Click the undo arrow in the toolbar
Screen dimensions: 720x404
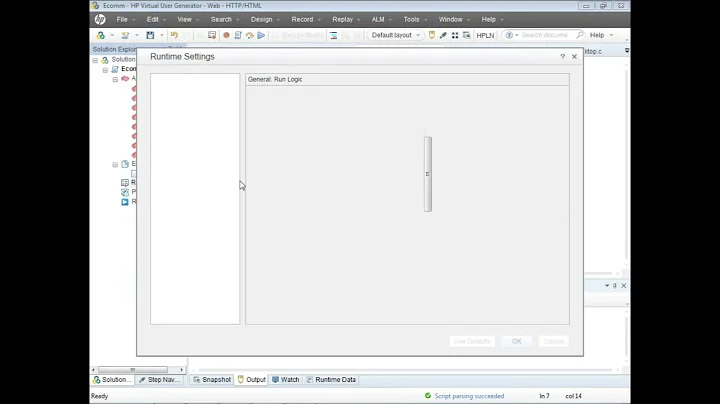pyautogui.click(x=174, y=35)
